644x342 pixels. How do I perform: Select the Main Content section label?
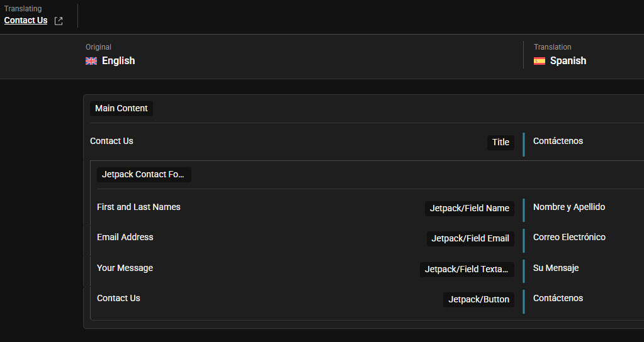point(121,108)
